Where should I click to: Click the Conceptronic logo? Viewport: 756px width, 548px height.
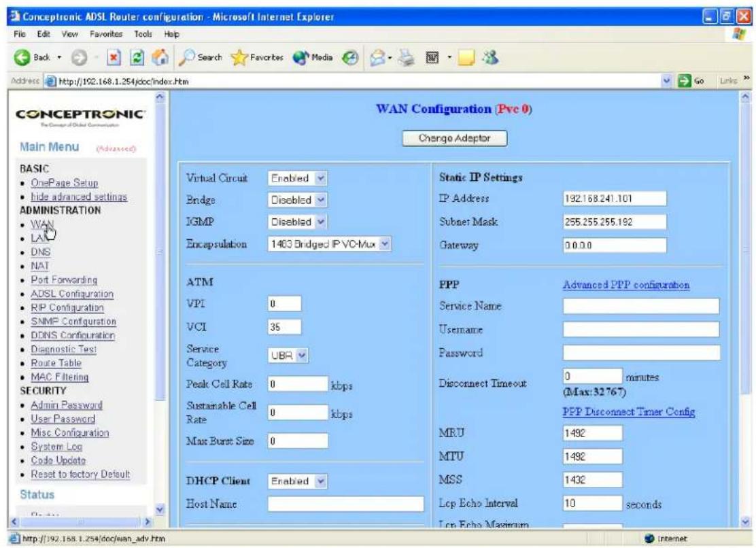80,116
